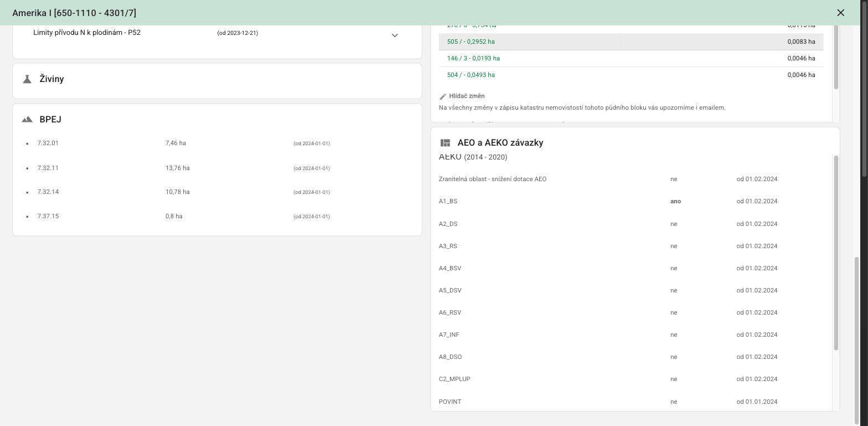The image size is (868, 426).
Task: Click the mountain icon beside BPEJ
Action: coord(27,120)
